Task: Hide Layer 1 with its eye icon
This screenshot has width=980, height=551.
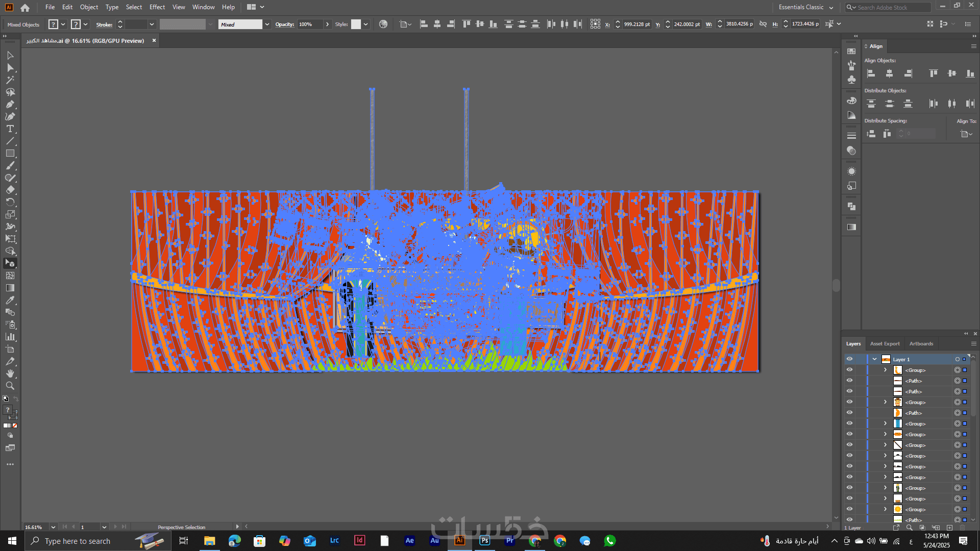Action: point(849,359)
